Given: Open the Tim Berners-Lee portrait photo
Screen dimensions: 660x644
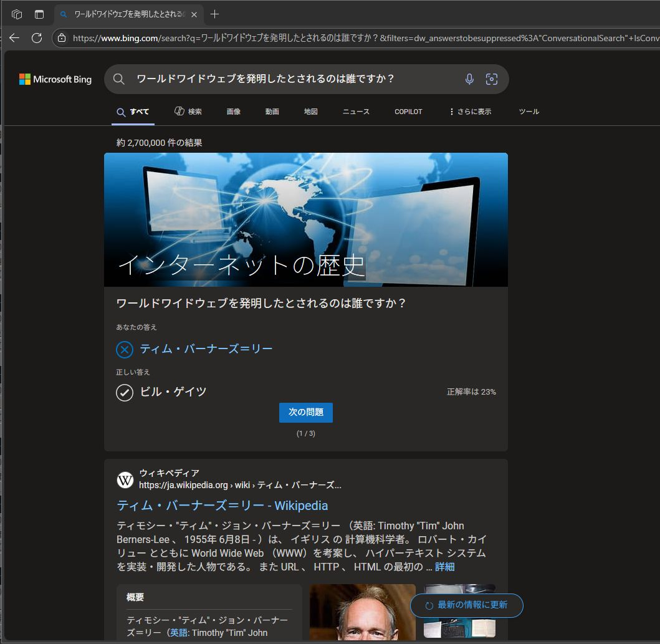Looking at the screenshot, I should pos(363,612).
